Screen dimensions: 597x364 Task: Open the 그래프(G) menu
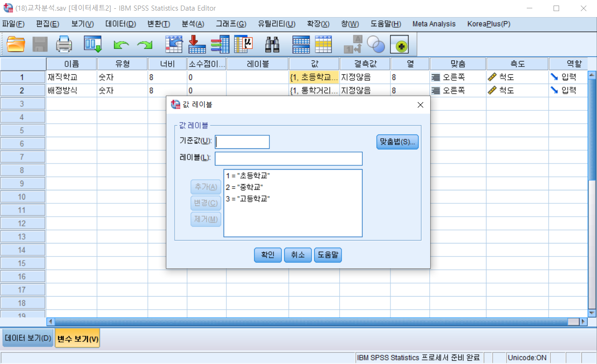point(231,24)
